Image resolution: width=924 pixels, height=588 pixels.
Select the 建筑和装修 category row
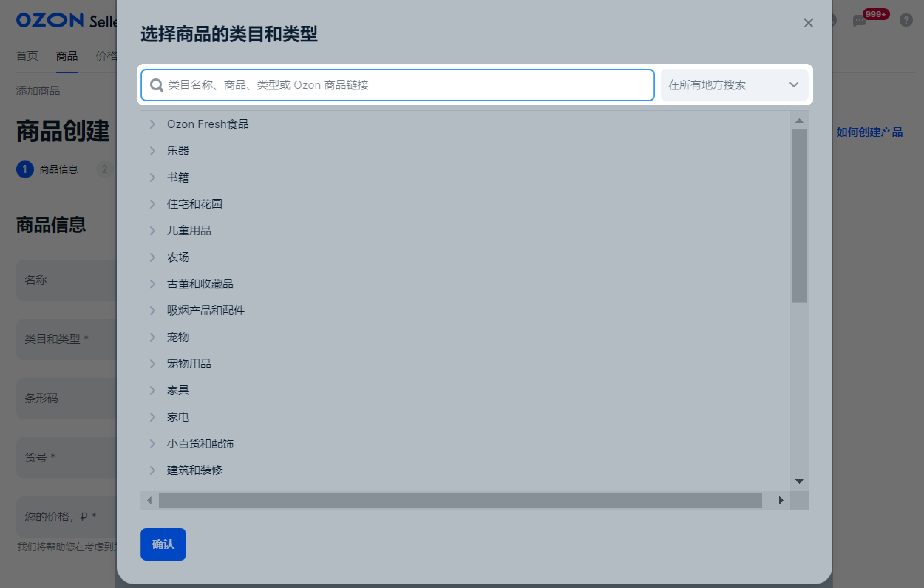click(x=465, y=470)
